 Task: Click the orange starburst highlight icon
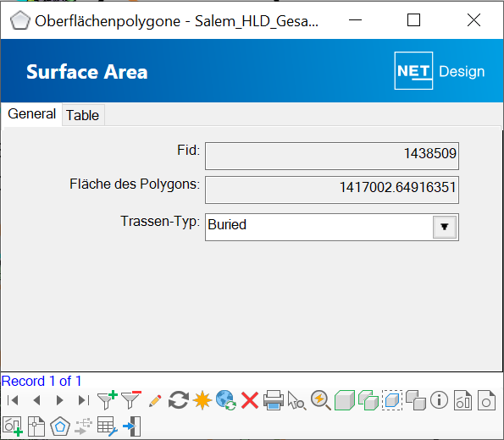point(202,400)
